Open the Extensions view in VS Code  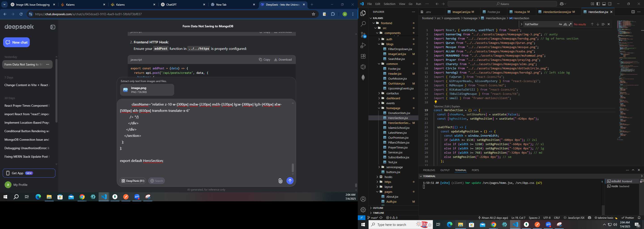coord(363,56)
